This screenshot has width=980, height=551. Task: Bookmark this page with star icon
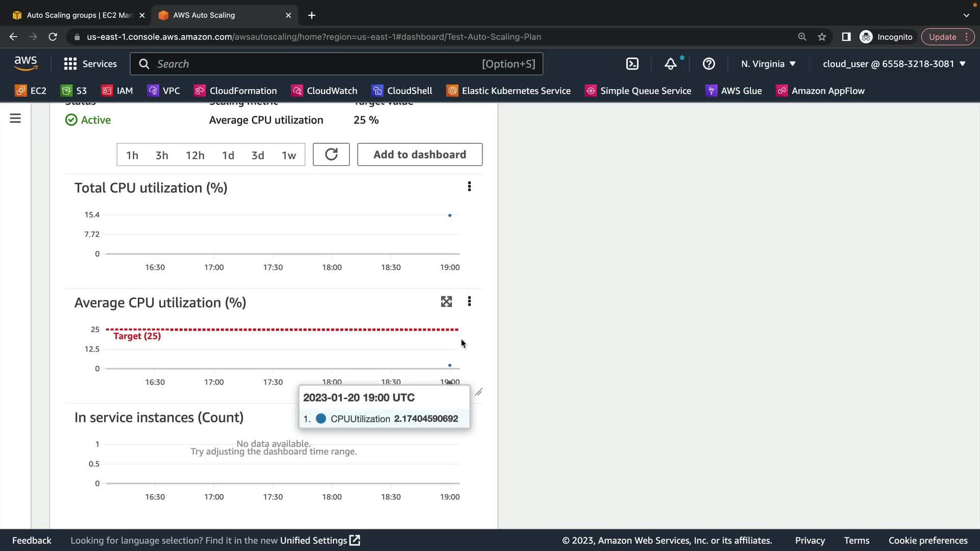[x=822, y=37]
